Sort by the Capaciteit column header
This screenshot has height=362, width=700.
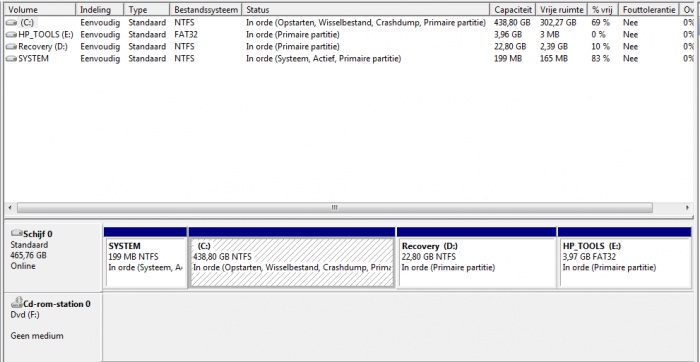coord(513,9)
